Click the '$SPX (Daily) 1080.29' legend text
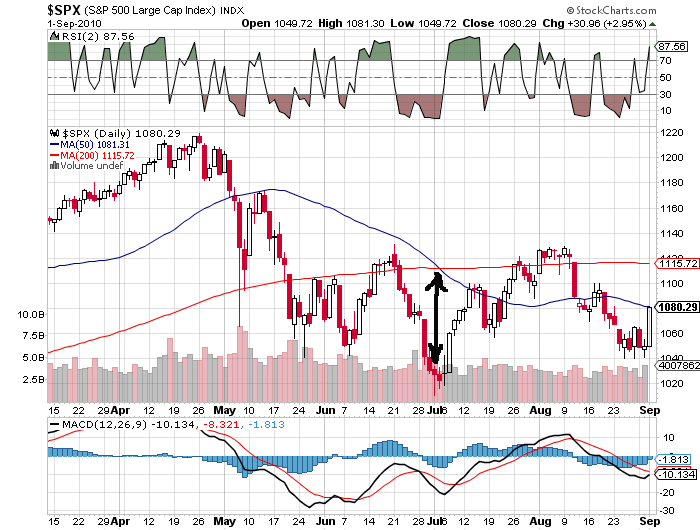Image resolution: width=700 pixels, height=530 pixels. (x=121, y=133)
